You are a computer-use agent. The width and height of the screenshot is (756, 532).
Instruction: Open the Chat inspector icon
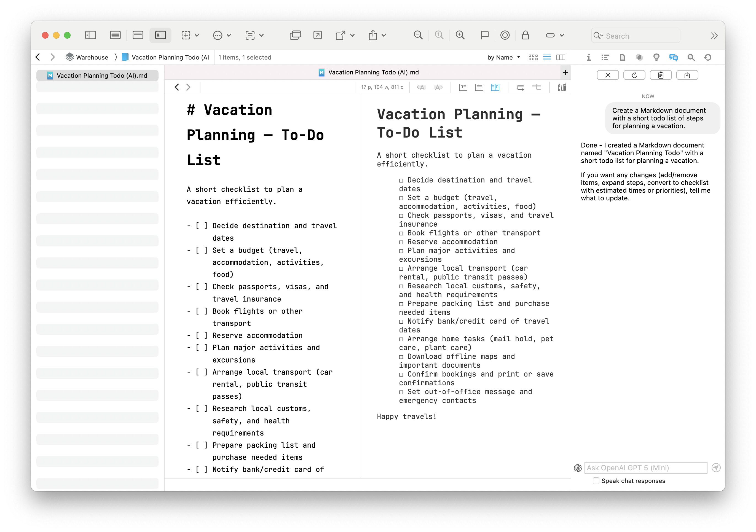coord(673,58)
